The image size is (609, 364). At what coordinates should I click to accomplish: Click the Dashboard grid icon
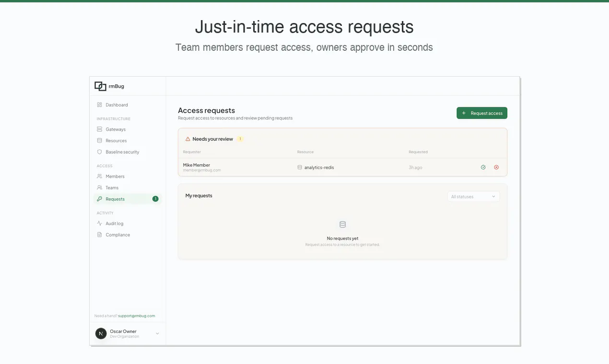click(99, 104)
